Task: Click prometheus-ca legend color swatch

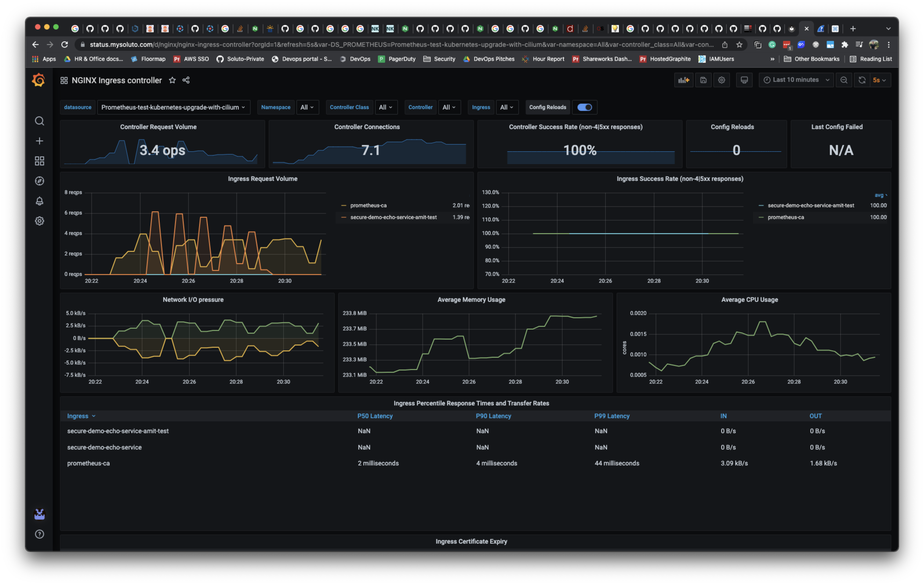Action: [x=343, y=206]
